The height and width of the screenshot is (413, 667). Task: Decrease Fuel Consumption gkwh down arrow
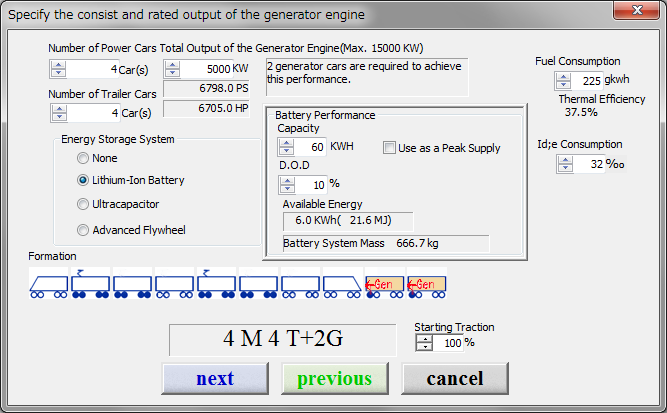[x=563, y=85]
